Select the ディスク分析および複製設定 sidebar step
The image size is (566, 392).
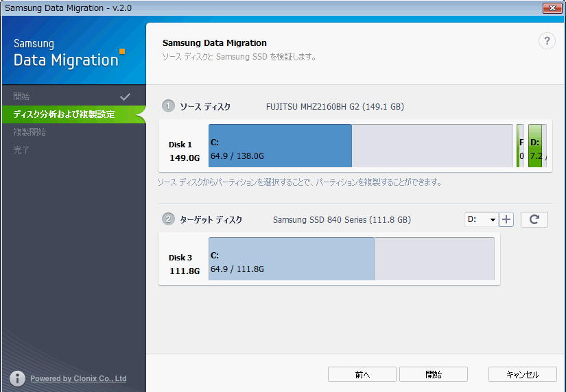click(x=64, y=114)
